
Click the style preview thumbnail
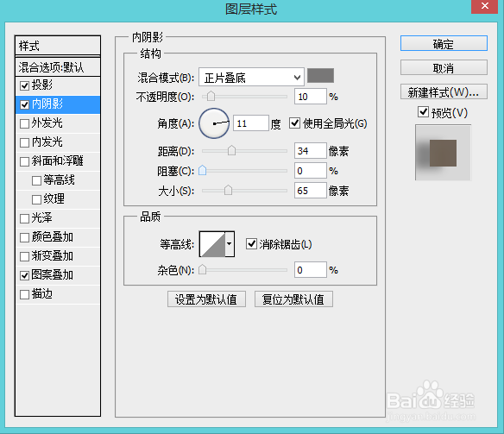click(443, 153)
